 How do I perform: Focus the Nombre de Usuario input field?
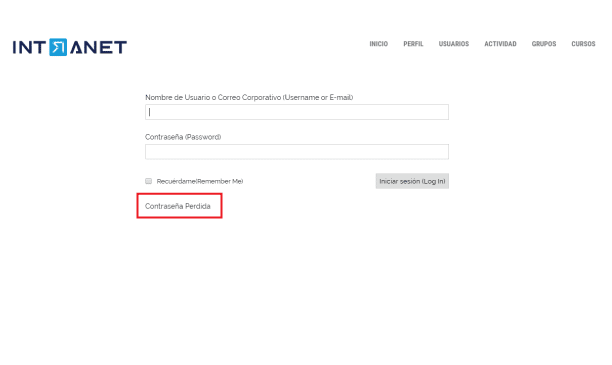click(x=297, y=112)
